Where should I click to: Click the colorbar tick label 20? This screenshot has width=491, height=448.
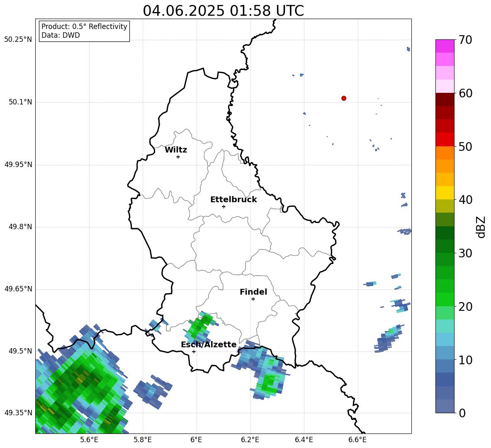465,307
